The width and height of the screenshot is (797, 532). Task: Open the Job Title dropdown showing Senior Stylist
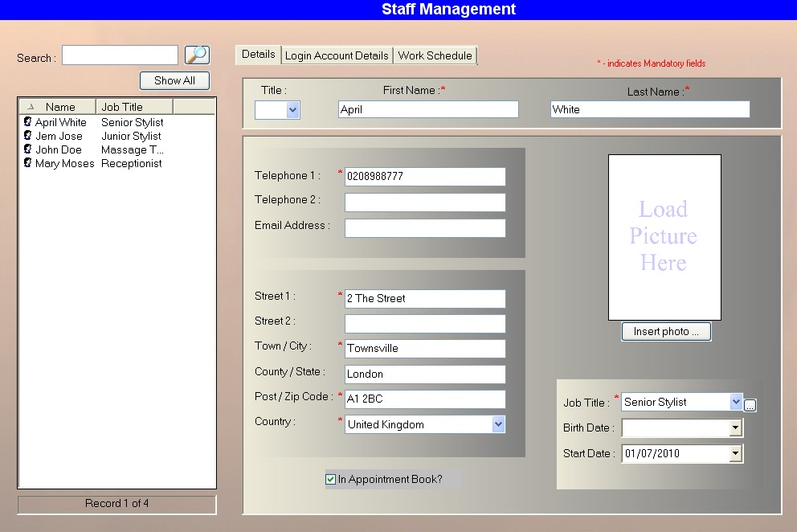pyautogui.click(x=736, y=402)
